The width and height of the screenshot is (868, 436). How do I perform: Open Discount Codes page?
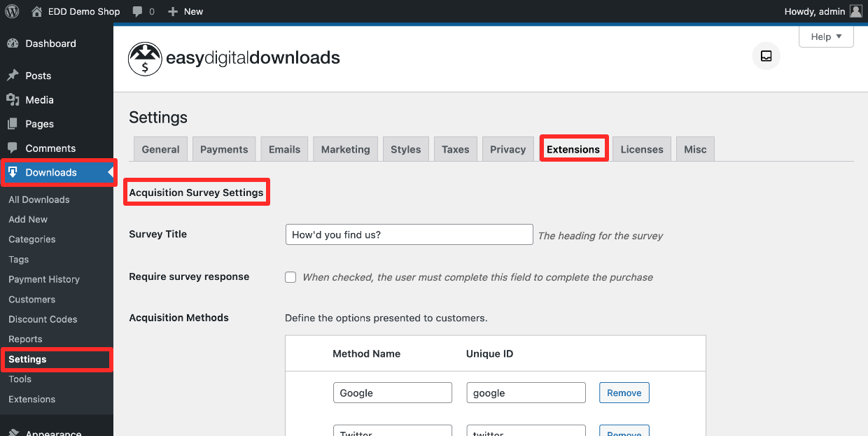click(x=43, y=319)
